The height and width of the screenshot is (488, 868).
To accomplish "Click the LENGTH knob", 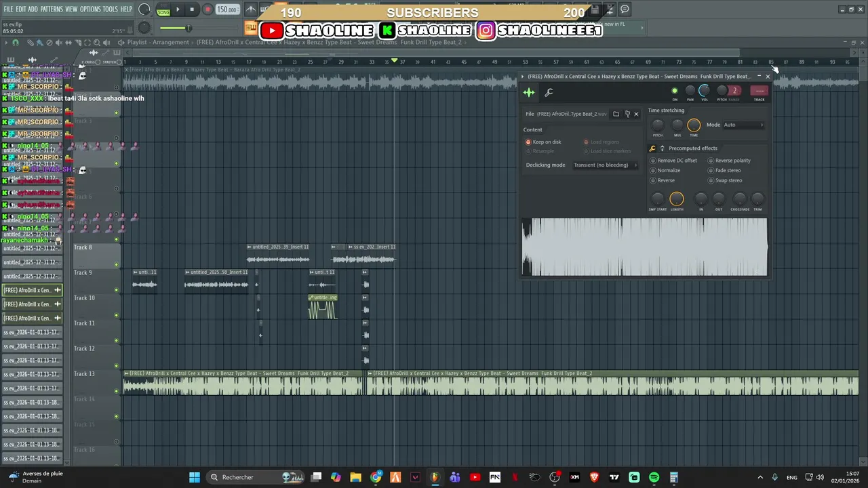I will [x=677, y=199].
